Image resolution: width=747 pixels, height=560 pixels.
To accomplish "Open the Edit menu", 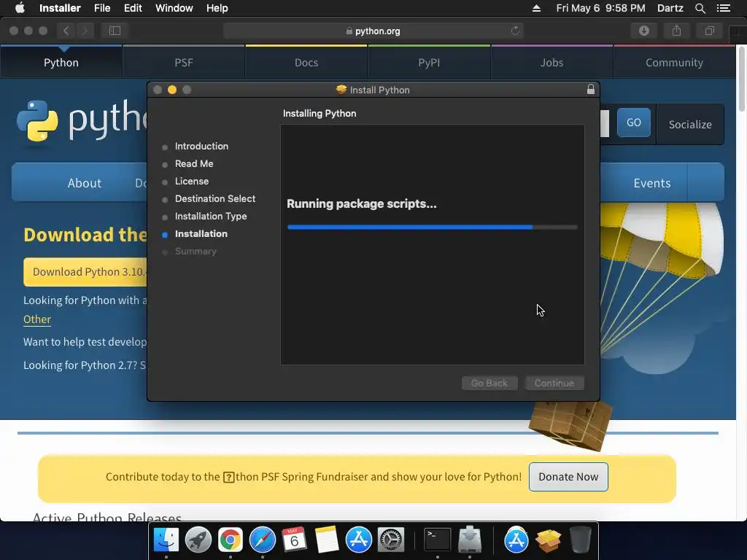I will 133,8.
